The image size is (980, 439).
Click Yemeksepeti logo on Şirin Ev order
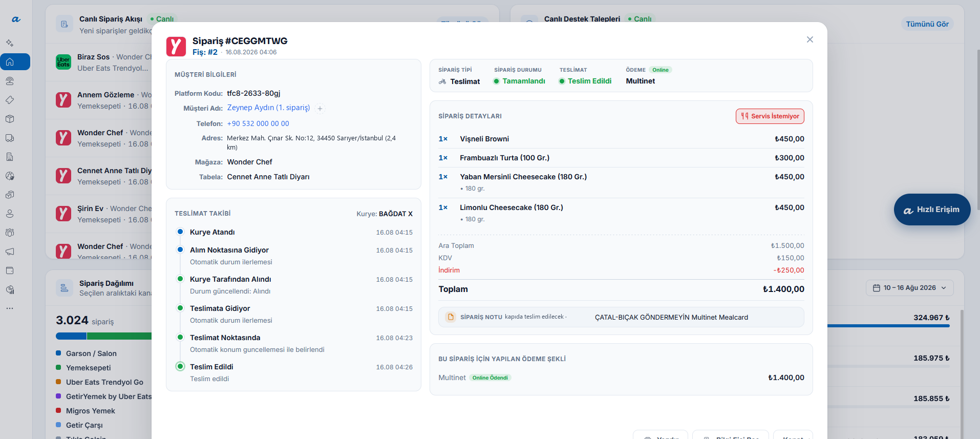[63, 214]
